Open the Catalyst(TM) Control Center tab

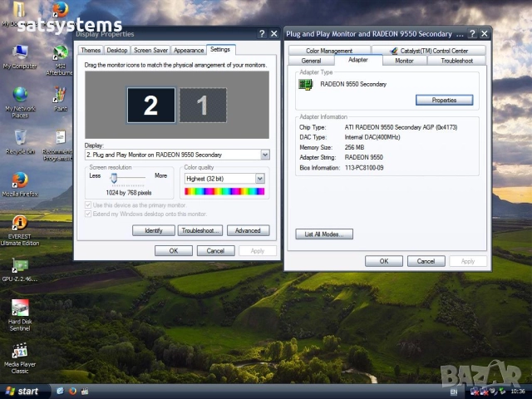tap(434, 51)
